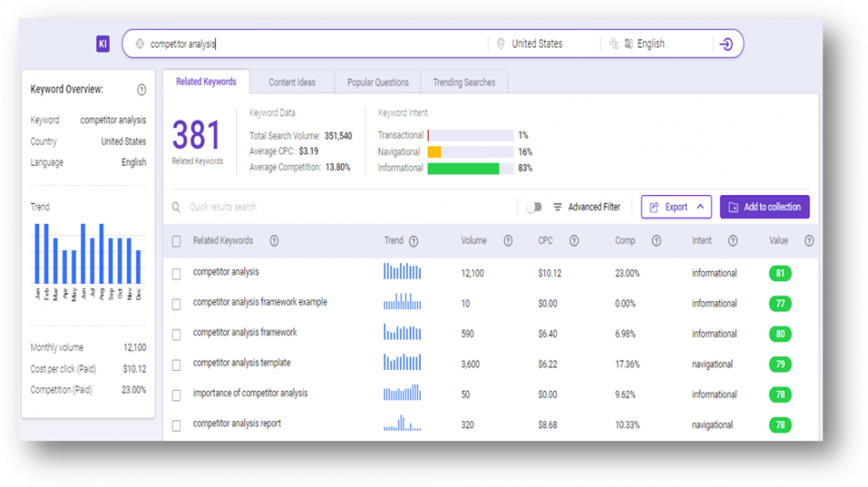Click help icon next to CPC column
The width and height of the screenshot is (868, 487).
pyautogui.click(x=574, y=241)
